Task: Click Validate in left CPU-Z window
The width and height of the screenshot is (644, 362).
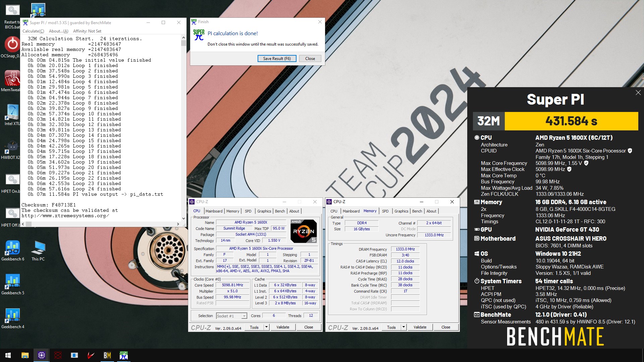Action: pos(283,327)
